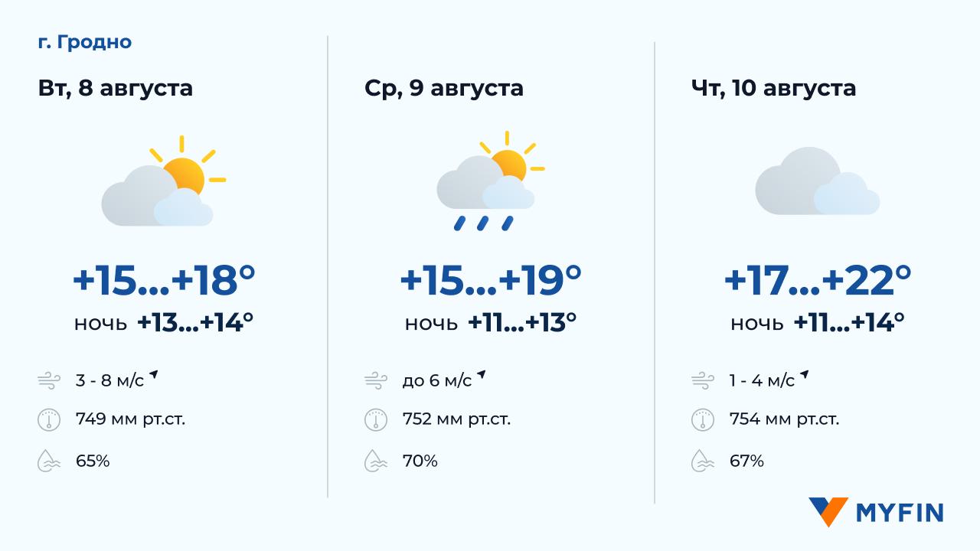Select the Ср, 9 августа heading
This screenshot has height=551, width=980.
444,88
